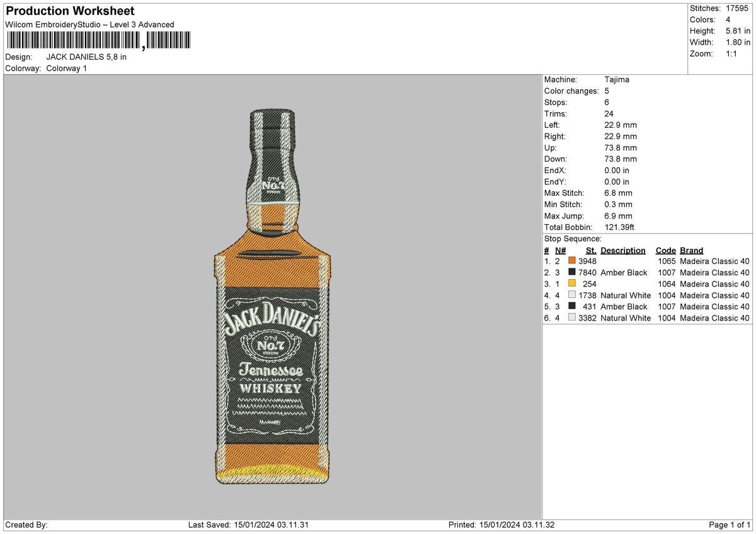The height and width of the screenshot is (534, 756).
Task: Click code '1064' in stop 3 row
Action: click(x=667, y=283)
